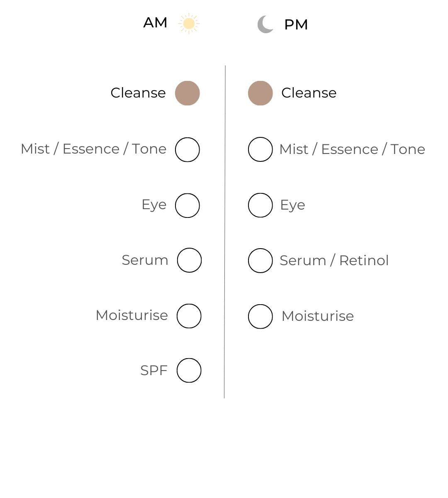Tick the AM Serum circle
The height and width of the screenshot is (498, 448).
click(189, 260)
